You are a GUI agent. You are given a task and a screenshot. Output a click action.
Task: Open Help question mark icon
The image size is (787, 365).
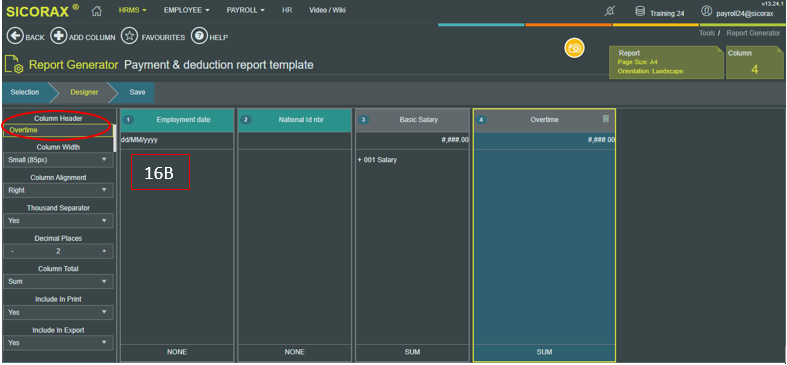(x=199, y=37)
